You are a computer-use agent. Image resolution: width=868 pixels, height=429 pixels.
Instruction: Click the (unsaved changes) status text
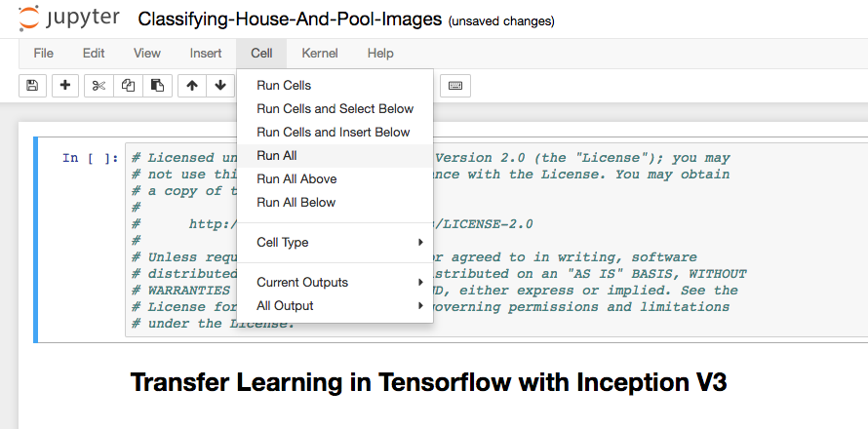501,21
